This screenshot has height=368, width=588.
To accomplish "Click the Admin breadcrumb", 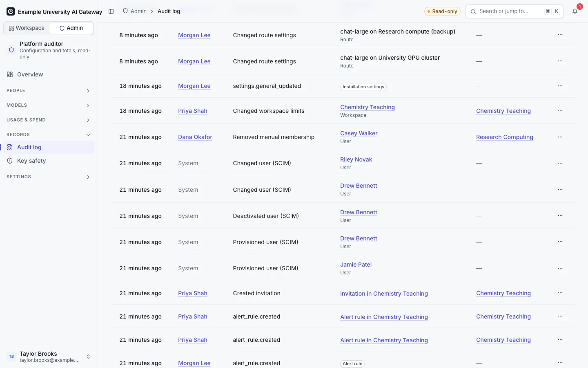I will click(x=135, y=11).
